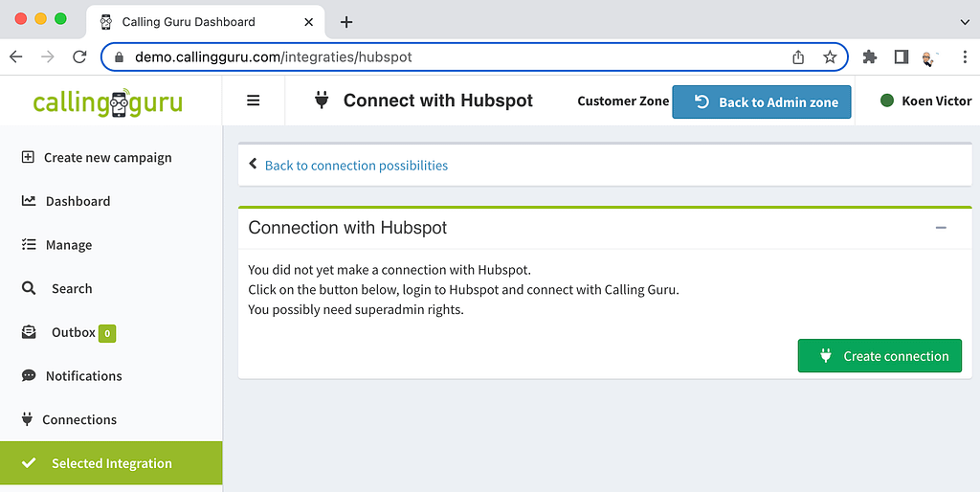The width and height of the screenshot is (980, 492).
Task: Click the address bar URL field
Action: [x=457, y=57]
